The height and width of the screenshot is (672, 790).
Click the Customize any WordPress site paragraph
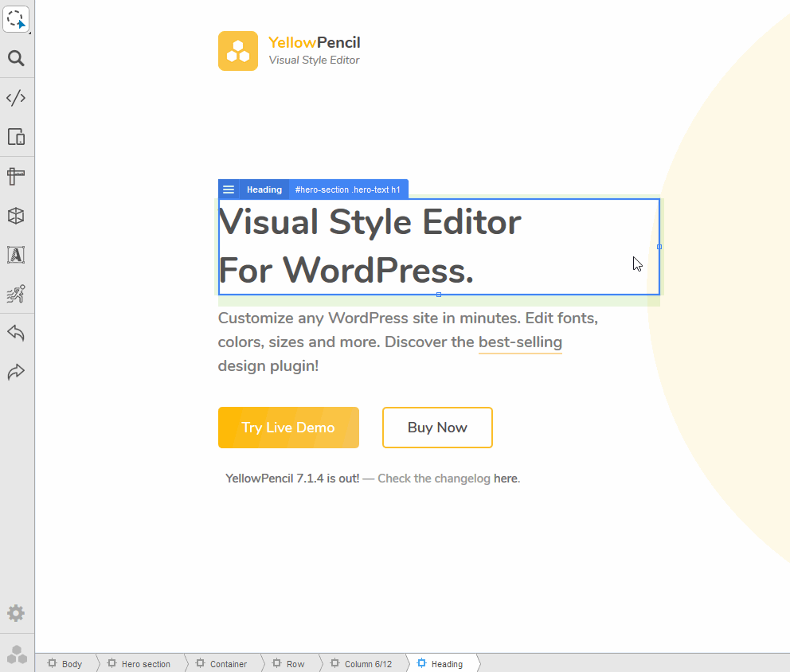408,342
